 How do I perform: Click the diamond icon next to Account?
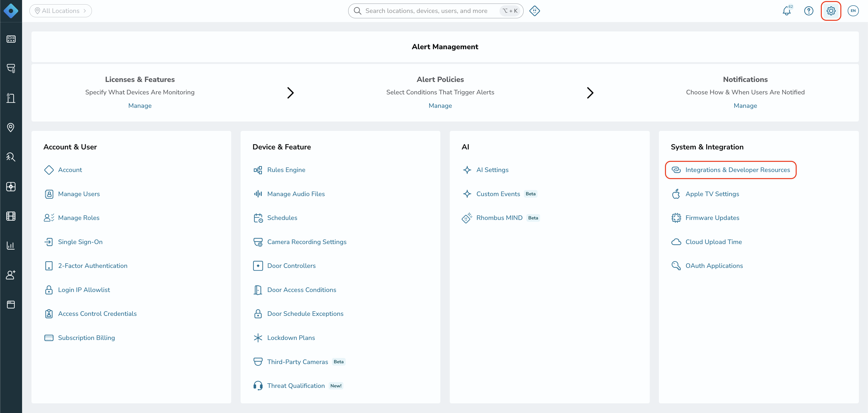tap(49, 170)
